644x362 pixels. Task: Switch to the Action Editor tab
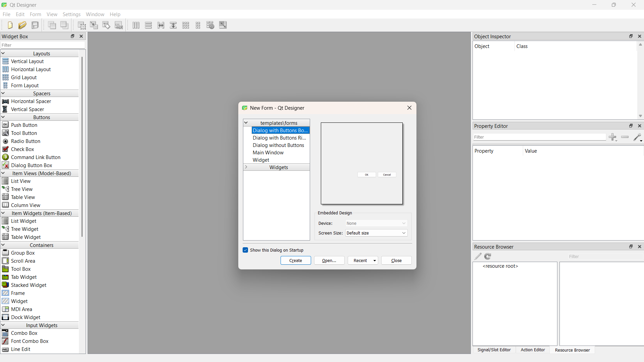coord(533,350)
